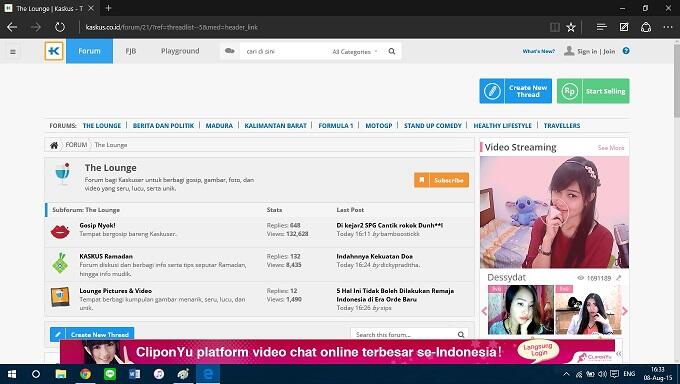Click the Start Selling button
This screenshot has width=680, height=384.
tap(593, 91)
